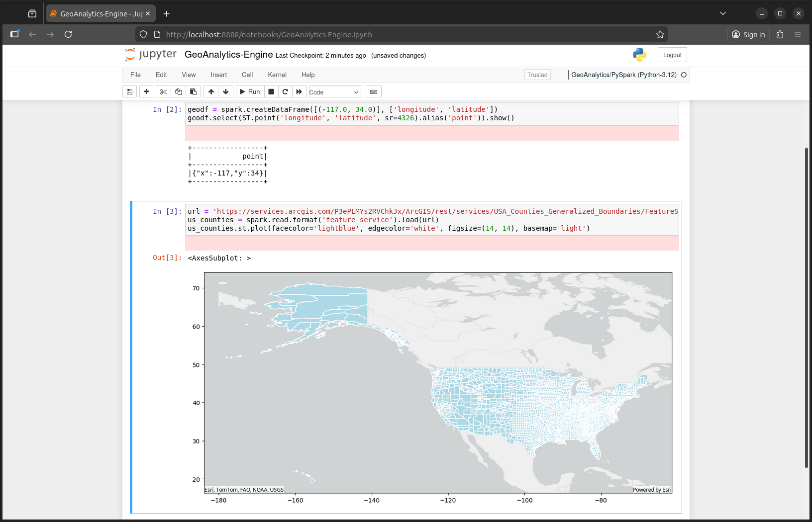Image resolution: width=812 pixels, height=522 pixels.
Task: Open the cell type Code dropdown
Action: click(x=334, y=92)
